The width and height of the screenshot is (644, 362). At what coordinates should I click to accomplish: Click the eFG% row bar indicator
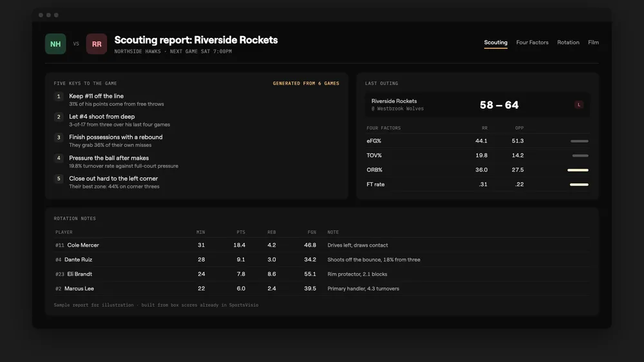click(x=579, y=141)
